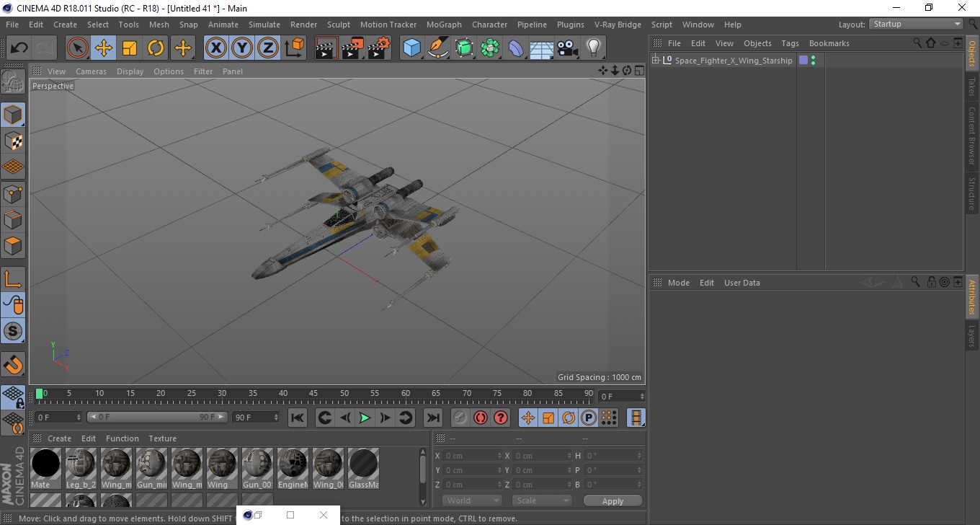
Task: Open the MoGraph menu
Action: [444, 25]
